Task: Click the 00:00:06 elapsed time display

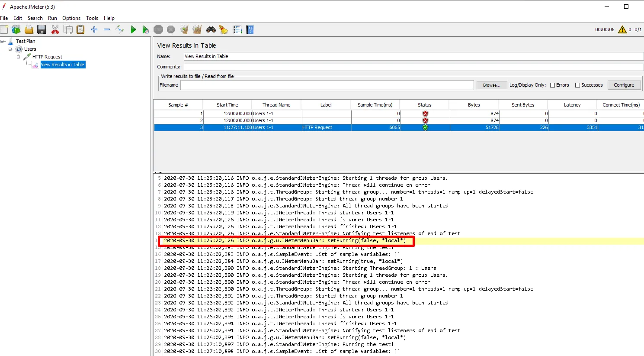Action: (605, 29)
